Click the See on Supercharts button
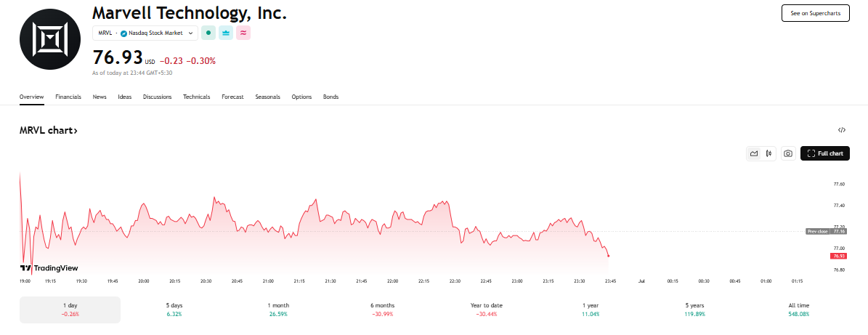This screenshot has width=868, height=335. [x=816, y=13]
